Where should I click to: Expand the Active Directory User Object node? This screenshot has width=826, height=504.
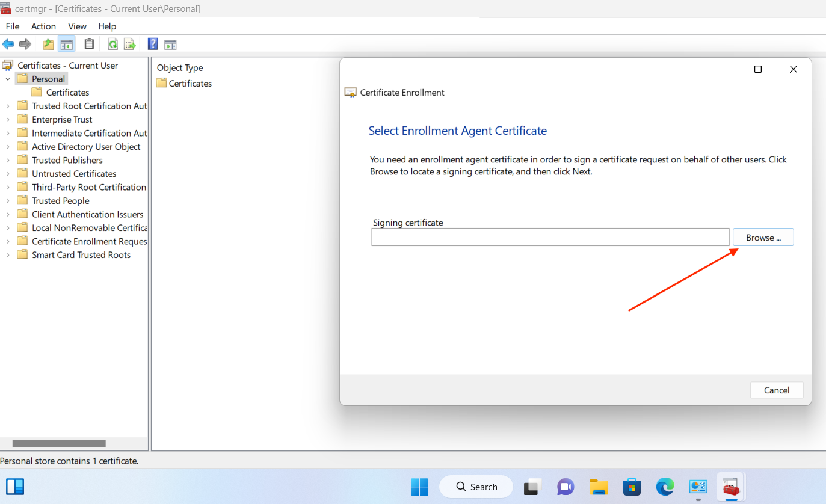pyautogui.click(x=8, y=147)
